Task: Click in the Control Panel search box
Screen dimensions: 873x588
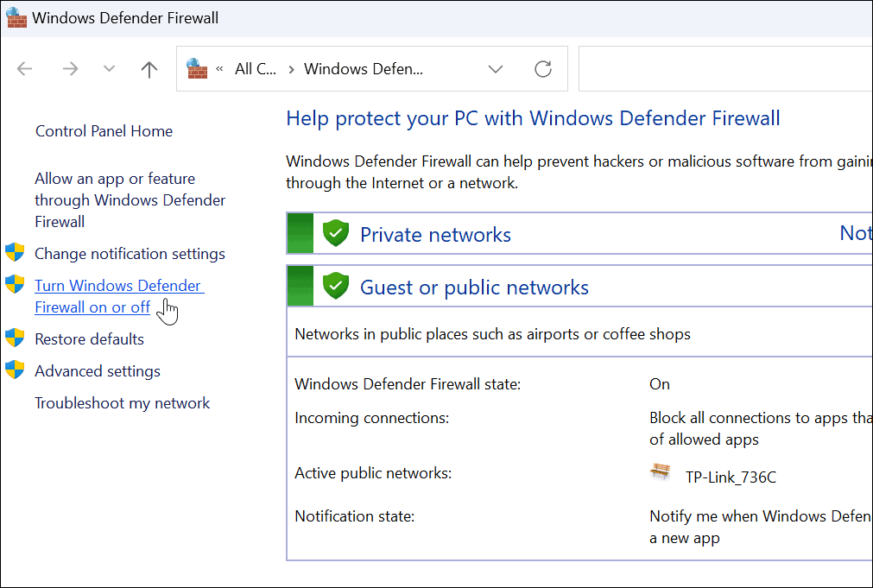Action: pyautogui.click(x=725, y=70)
